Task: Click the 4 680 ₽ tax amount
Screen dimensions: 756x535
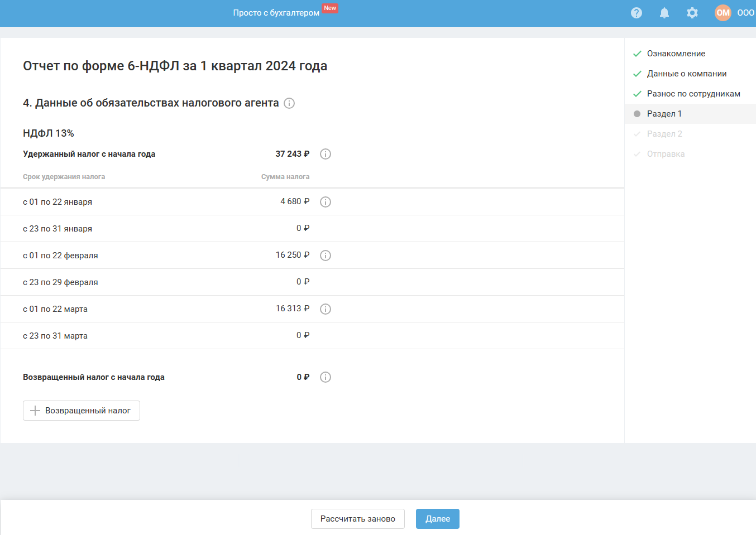Action: [295, 201]
